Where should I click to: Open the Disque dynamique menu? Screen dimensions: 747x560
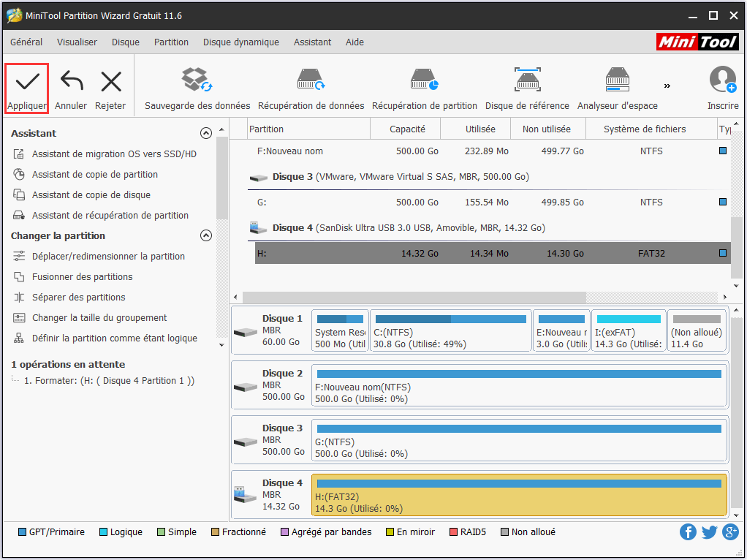(x=240, y=42)
